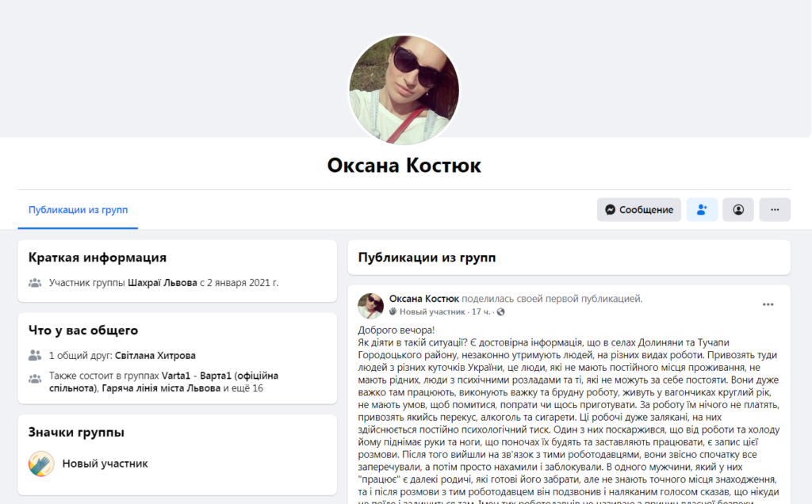Open the view profile icon button
812x504 pixels.
(738, 210)
